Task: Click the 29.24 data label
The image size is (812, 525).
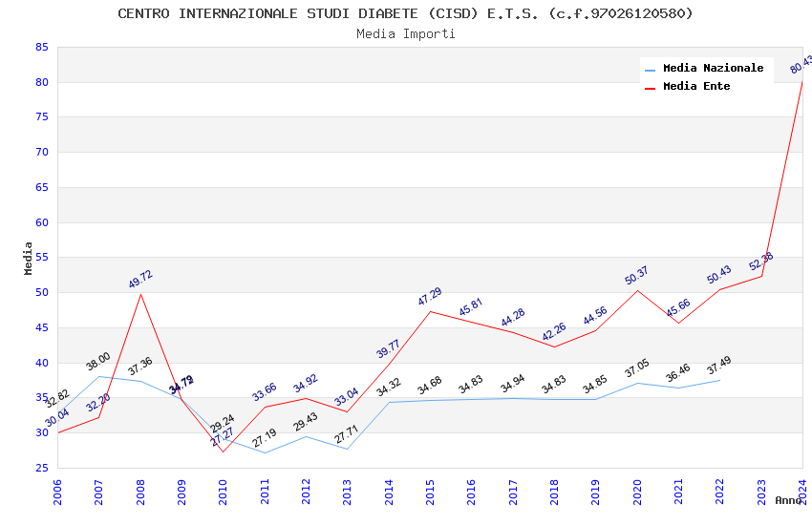Action: 223,423
